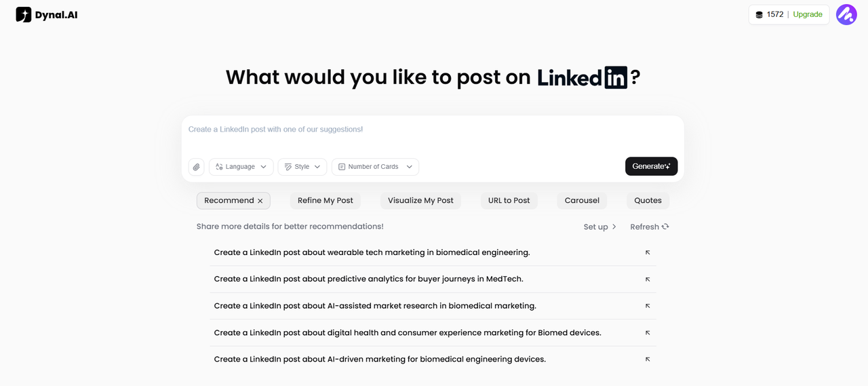Insert the wearable tech suggestion arrow

click(648, 252)
